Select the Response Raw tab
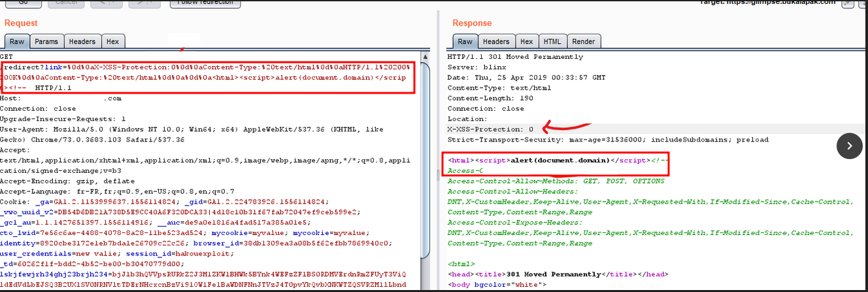The height and width of the screenshot is (292, 868). pos(465,41)
